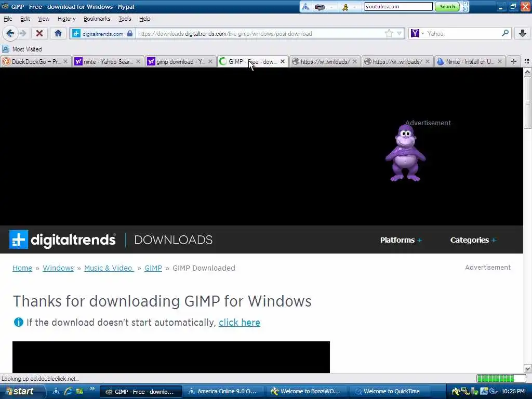This screenshot has height=399, width=532.
Task: Click the digitaltrends.com site identity button
Action: [x=103, y=34]
